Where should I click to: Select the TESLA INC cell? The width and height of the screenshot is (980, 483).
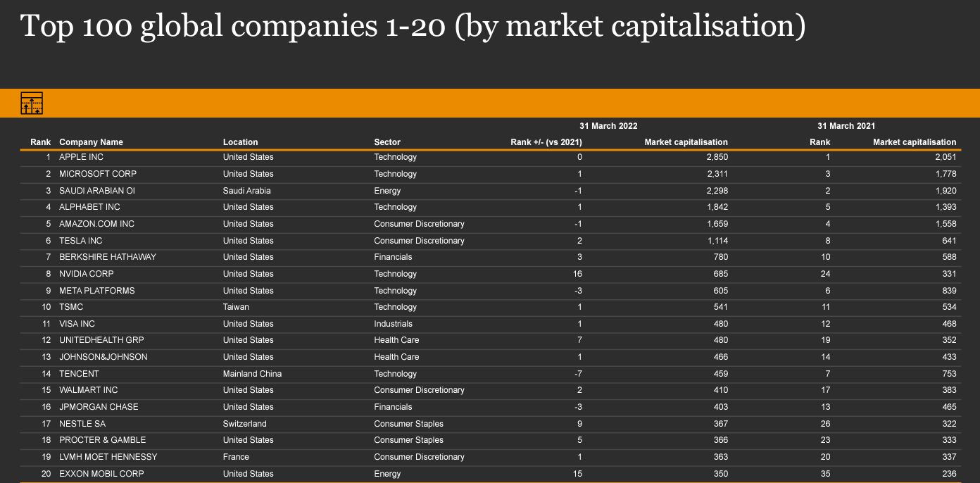80,241
